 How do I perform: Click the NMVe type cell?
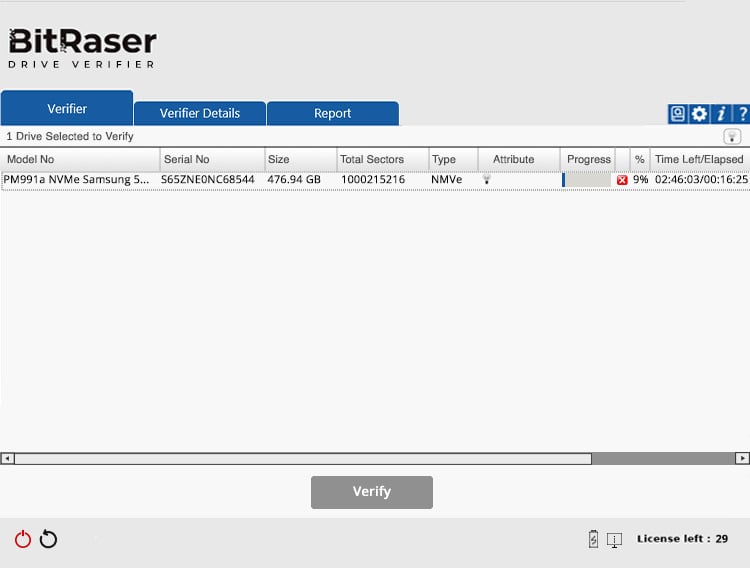[x=446, y=179]
